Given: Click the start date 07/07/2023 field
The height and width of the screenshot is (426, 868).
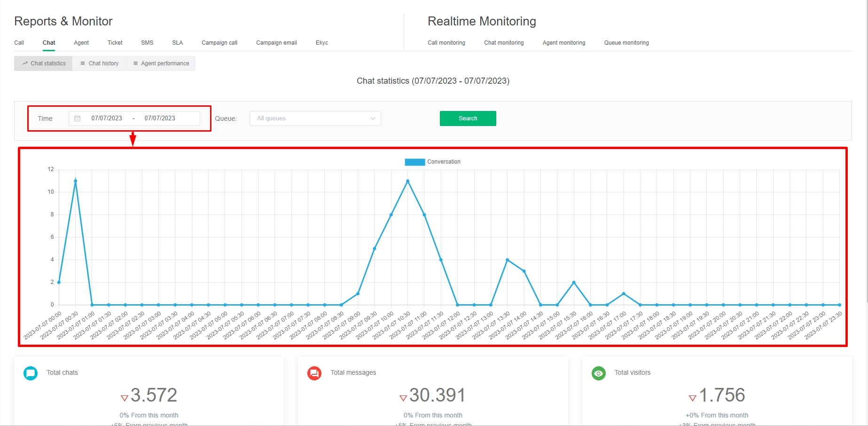Looking at the screenshot, I should (x=107, y=118).
